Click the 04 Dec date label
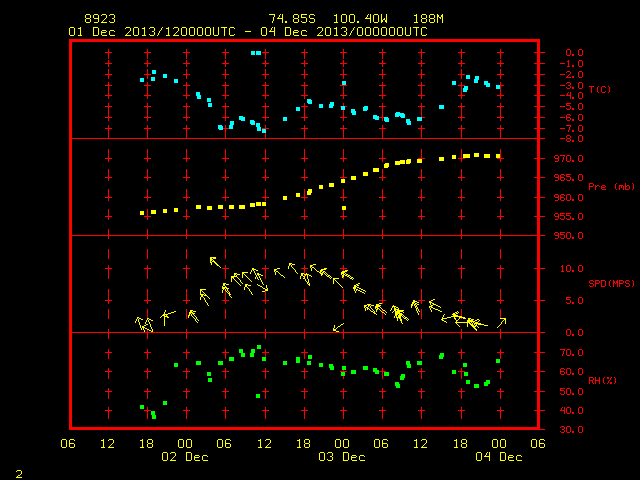Viewport: 640px width, 480px height. coord(499,457)
